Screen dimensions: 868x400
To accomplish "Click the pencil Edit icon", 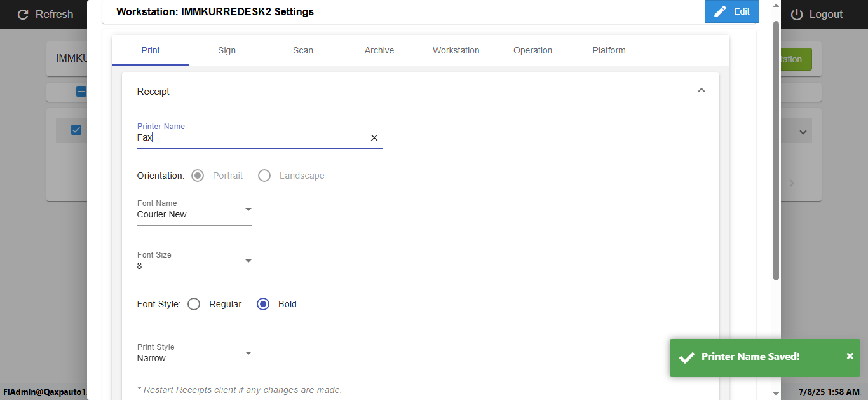I will [721, 11].
